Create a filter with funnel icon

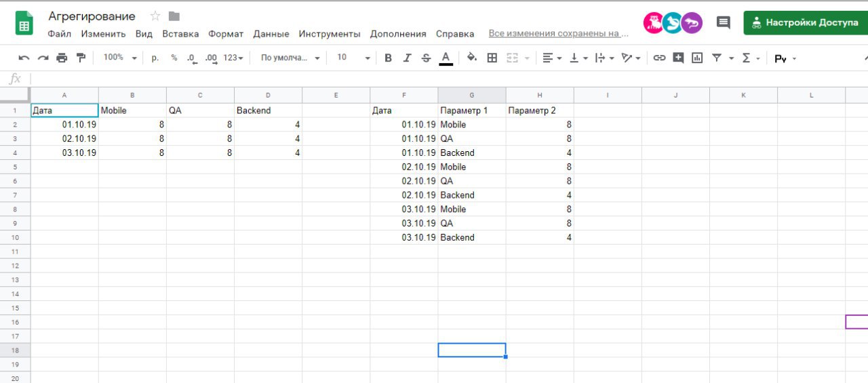click(x=717, y=58)
